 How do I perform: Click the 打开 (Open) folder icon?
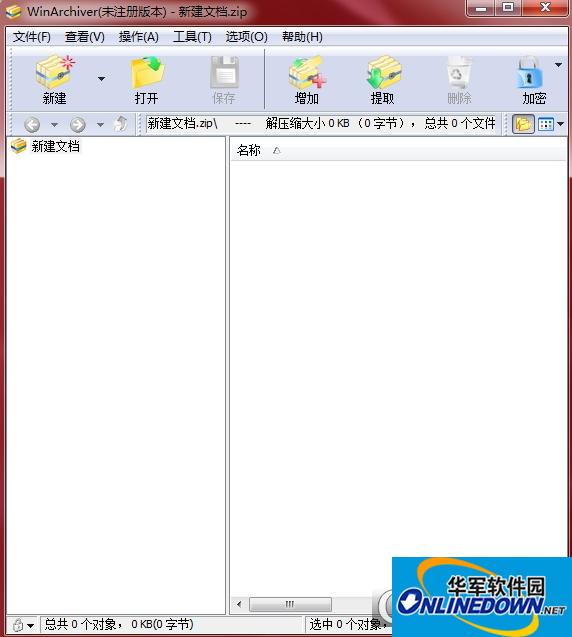[x=147, y=73]
